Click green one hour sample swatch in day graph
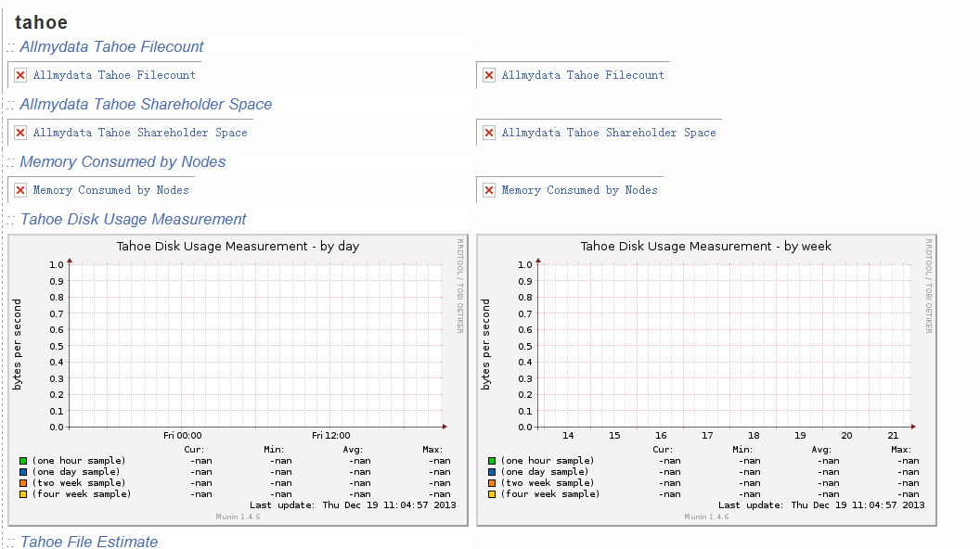The image size is (980, 549). (23, 461)
